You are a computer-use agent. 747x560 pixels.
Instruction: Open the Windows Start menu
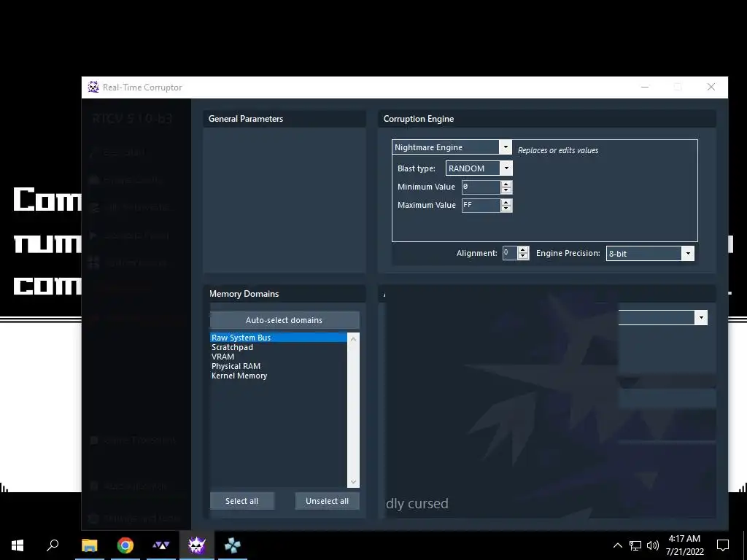coord(18,545)
